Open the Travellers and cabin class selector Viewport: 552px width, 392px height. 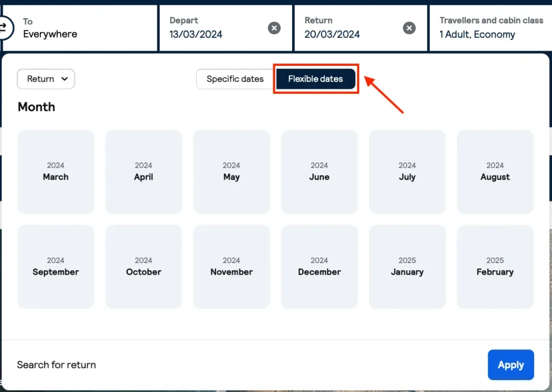(491, 27)
